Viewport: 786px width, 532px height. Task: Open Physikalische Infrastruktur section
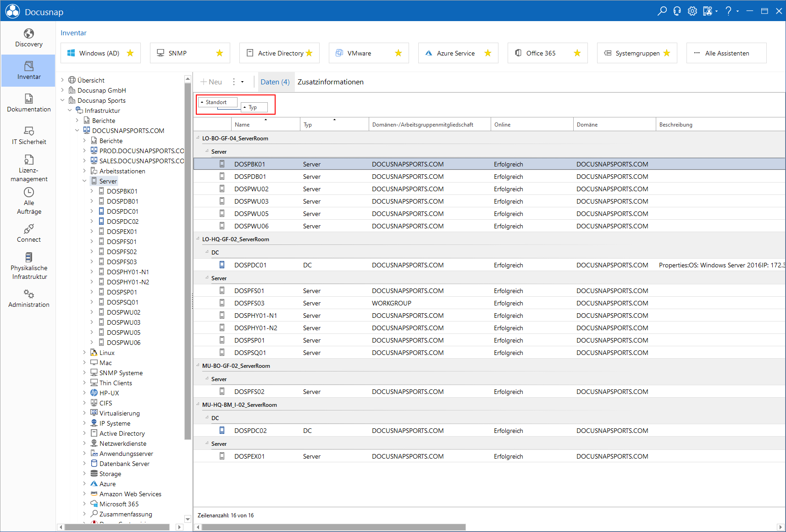tap(28, 266)
